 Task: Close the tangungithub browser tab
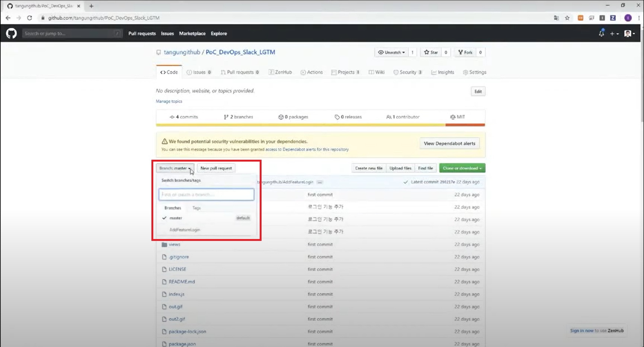coord(79,6)
